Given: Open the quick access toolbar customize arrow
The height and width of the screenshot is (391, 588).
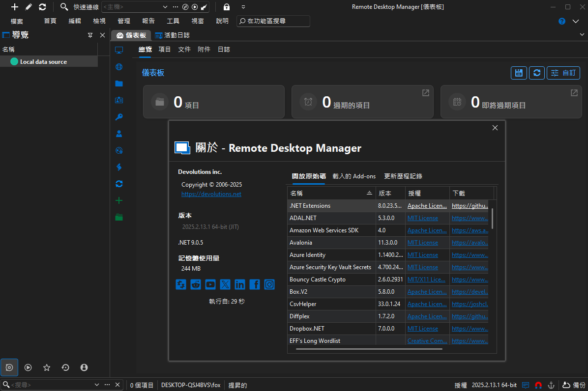Looking at the screenshot, I should [243, 7].
